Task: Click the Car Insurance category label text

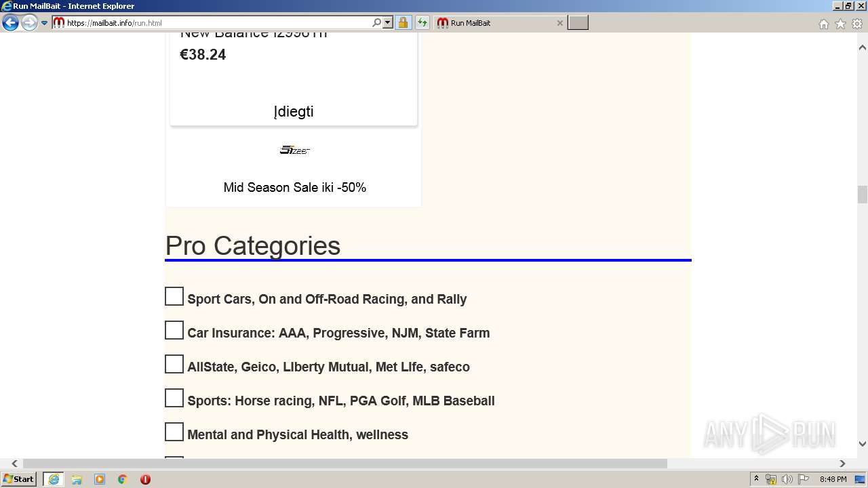Action: pyautogui.click(x=338, y=333)
